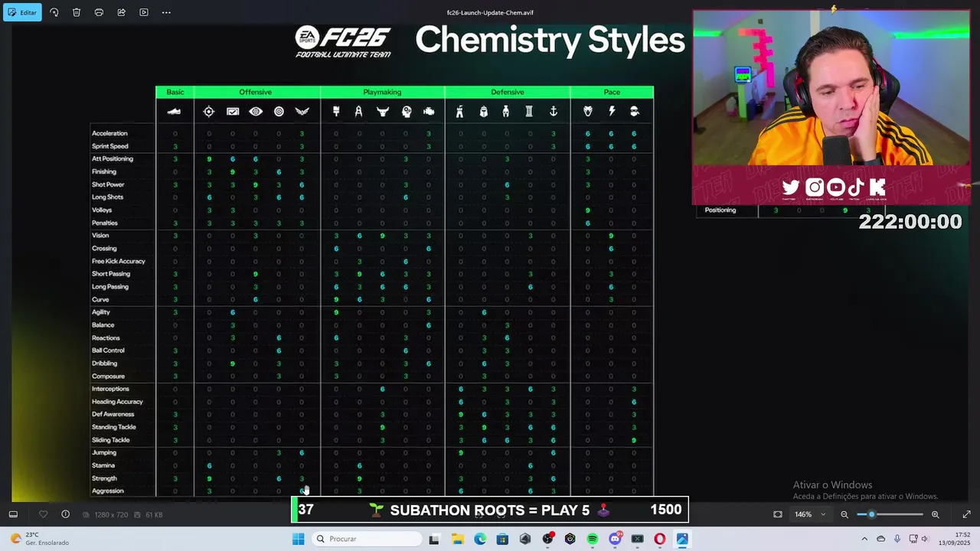This screenshot has width=980, height=551.
Task: Click the Aggression row label
Action: 107,491
